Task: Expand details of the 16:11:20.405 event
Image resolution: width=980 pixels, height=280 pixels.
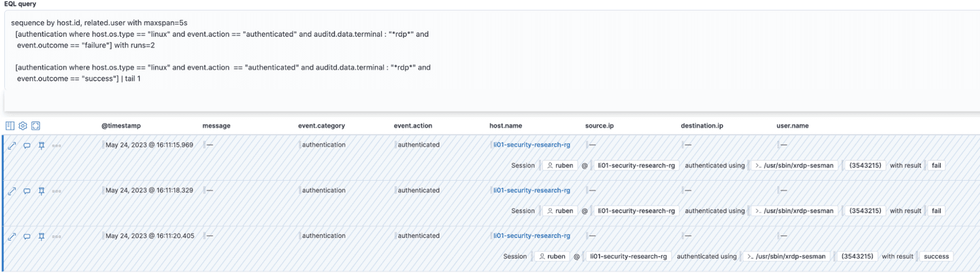Action: point(12,237)
